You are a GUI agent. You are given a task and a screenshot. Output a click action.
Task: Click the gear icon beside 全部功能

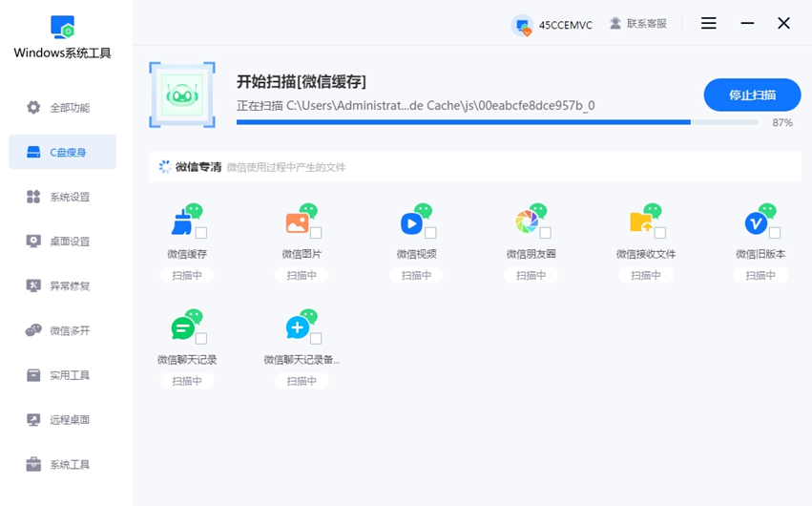point(33,107)
